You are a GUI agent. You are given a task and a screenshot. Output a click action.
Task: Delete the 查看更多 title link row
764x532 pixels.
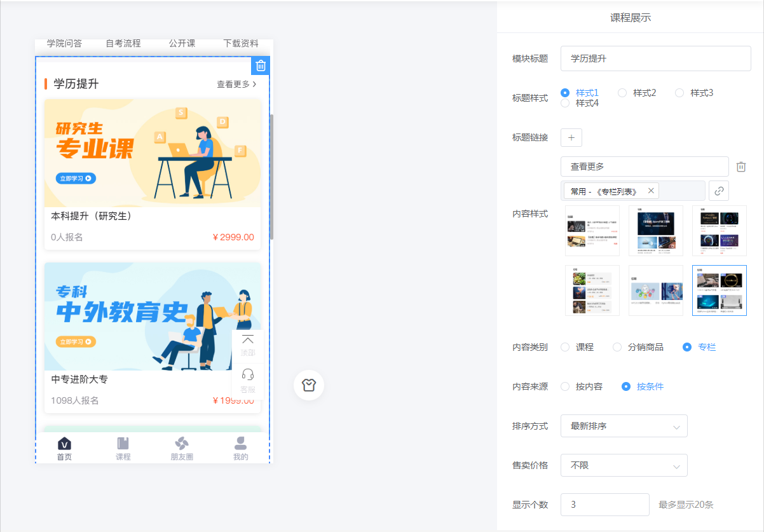click(x=740, y=167)
